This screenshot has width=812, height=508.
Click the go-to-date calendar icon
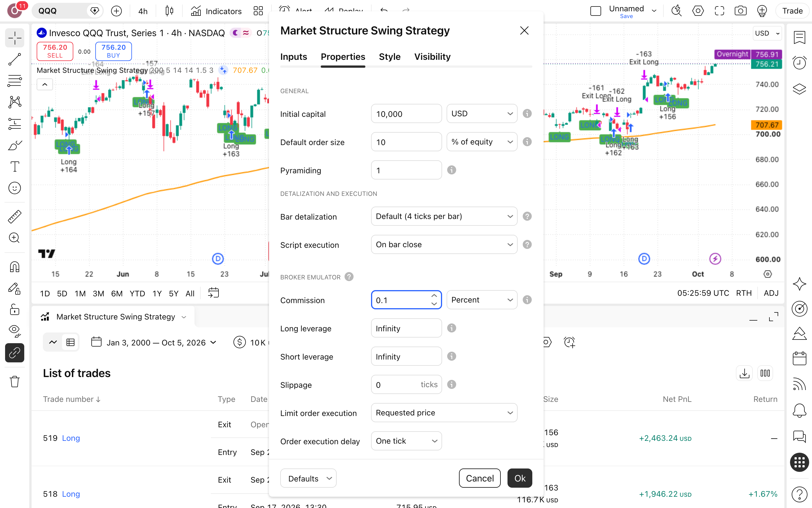point(213,293)
